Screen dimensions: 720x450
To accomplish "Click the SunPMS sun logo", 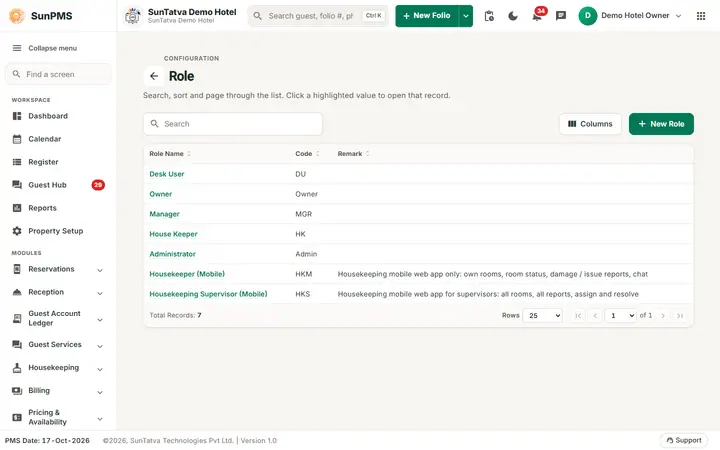I will [x=17, y=16].
